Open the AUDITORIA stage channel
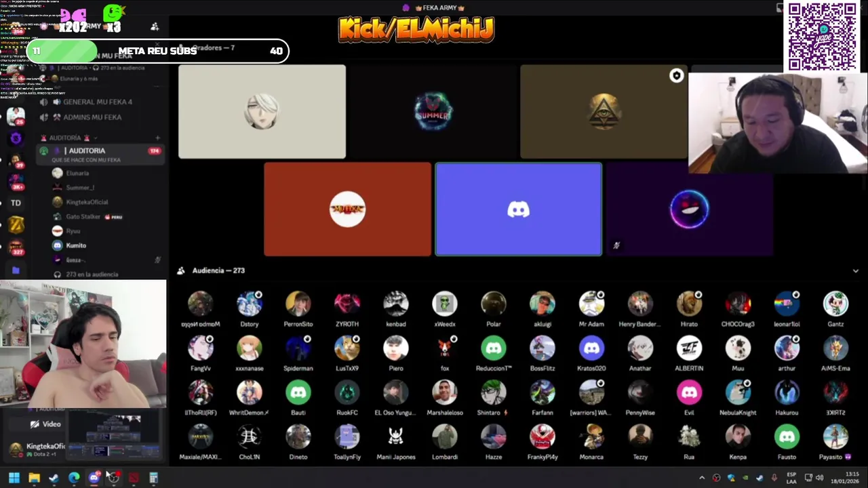Image resolution: width=868 pixels, height=488 pixels. pos(100,154)
